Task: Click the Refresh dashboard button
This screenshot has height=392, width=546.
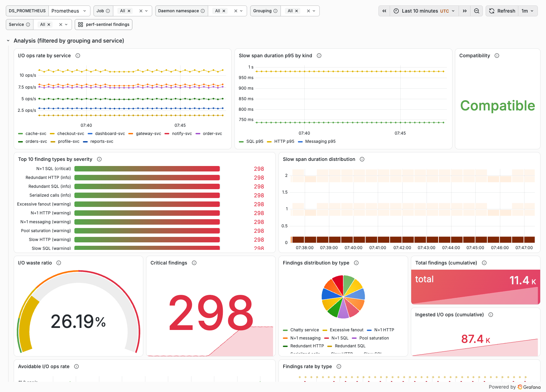Action: pyautogui.click(x=502, y=11)
